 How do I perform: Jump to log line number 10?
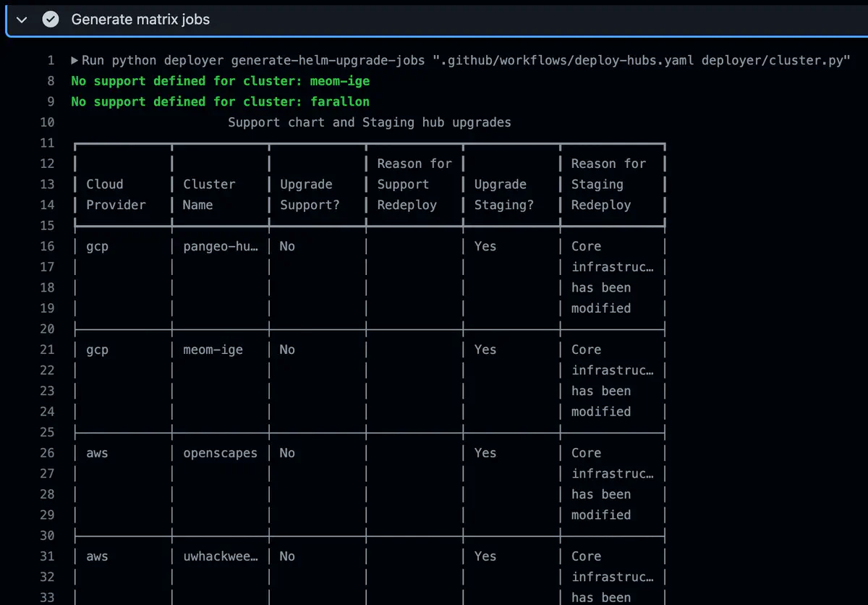tap(47, 122)
